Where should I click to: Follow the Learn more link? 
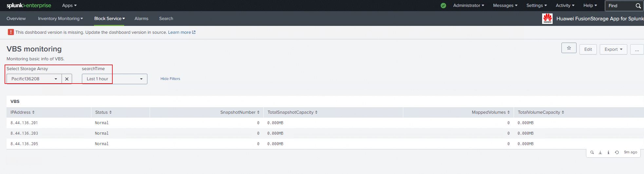182,32
